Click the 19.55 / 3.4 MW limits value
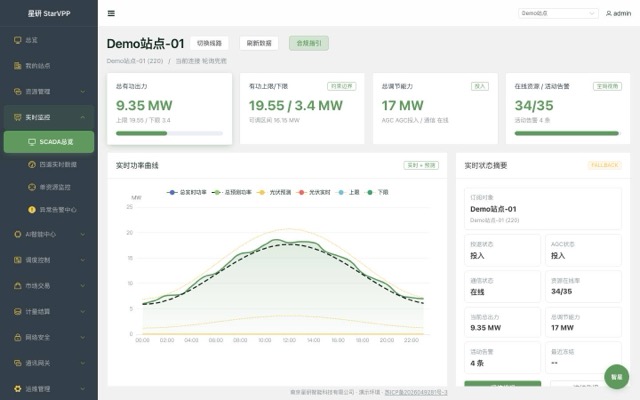The width and height of the screenshot is (640, 400). click(x=296, y=105)
